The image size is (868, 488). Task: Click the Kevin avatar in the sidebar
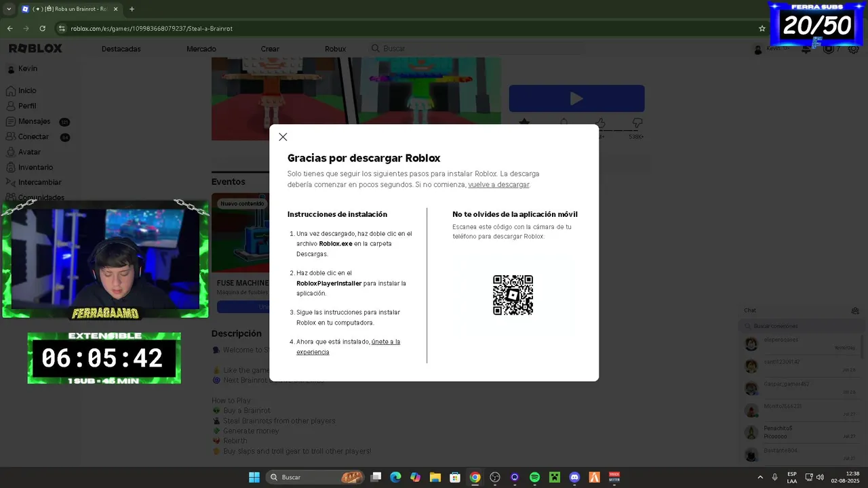coord(11,69)
